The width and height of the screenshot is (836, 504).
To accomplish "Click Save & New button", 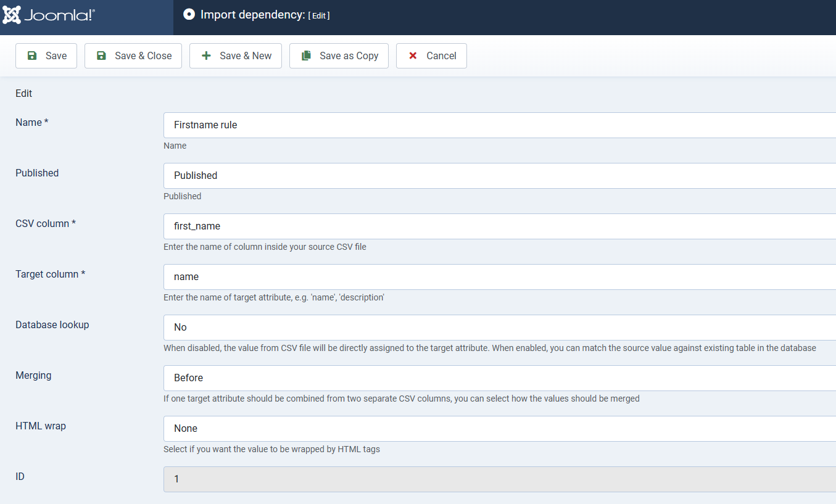I will tap(236, 56).
